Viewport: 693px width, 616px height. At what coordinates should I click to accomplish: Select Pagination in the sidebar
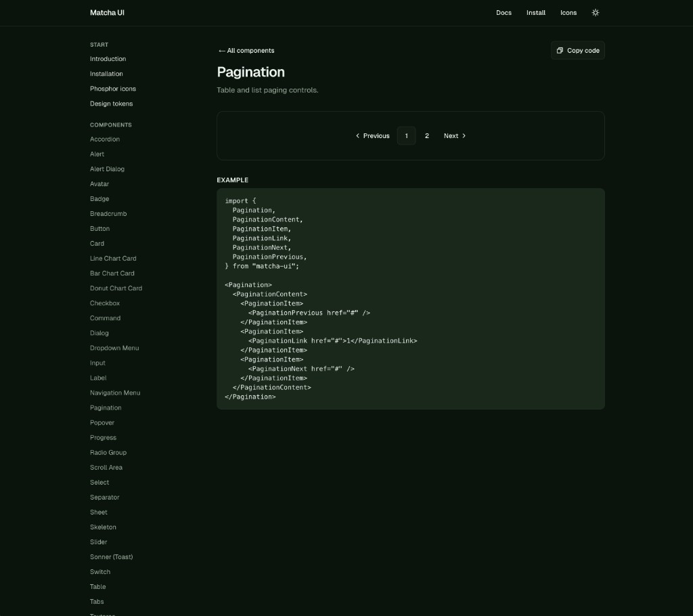point(106,408)
